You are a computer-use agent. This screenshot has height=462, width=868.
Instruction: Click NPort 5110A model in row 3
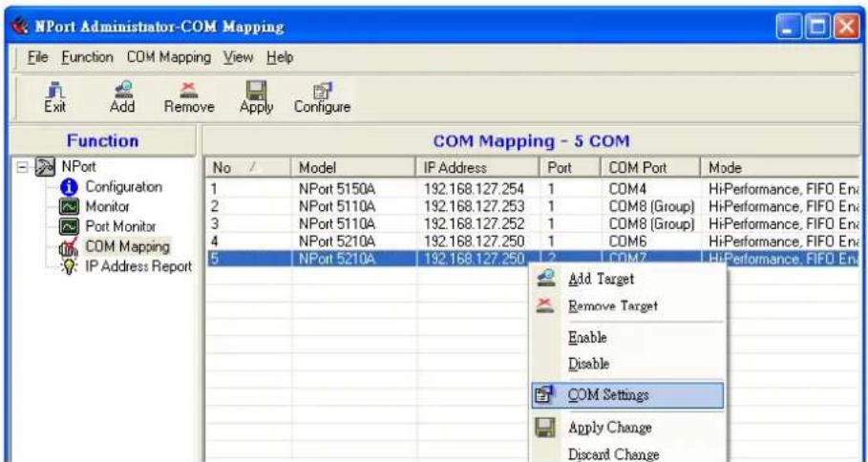coord(336,224)
